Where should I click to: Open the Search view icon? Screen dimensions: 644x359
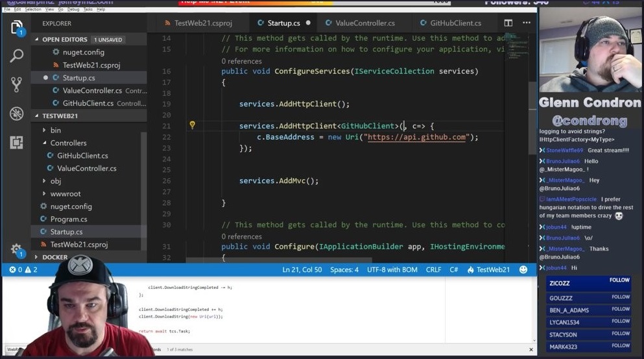(16, 56)
